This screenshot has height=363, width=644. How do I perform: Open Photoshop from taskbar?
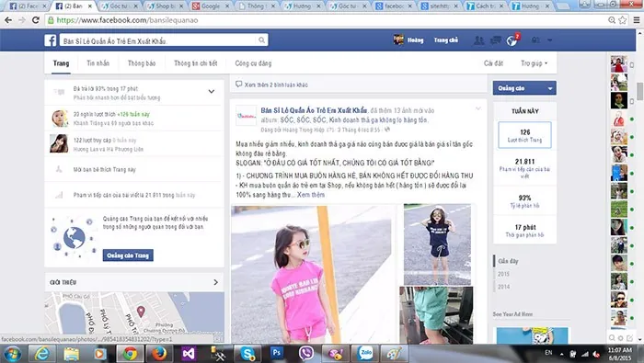277,353
